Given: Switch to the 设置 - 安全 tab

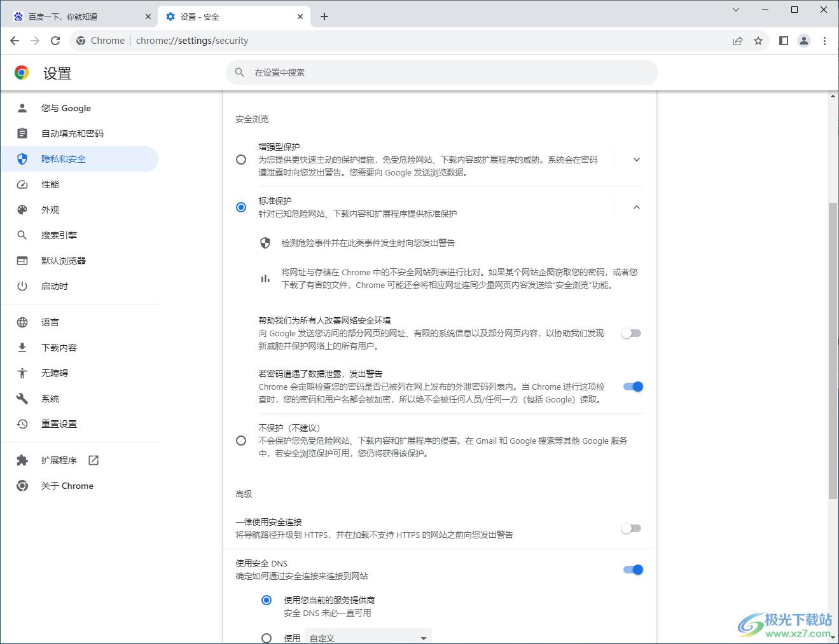Looking at the screenshot, I should [234, 17].
